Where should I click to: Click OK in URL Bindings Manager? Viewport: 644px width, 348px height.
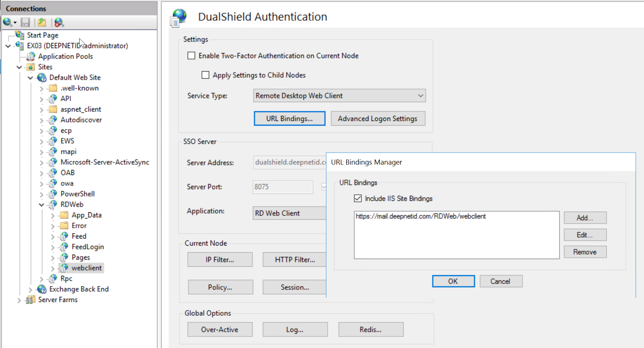tap(453, 281)
